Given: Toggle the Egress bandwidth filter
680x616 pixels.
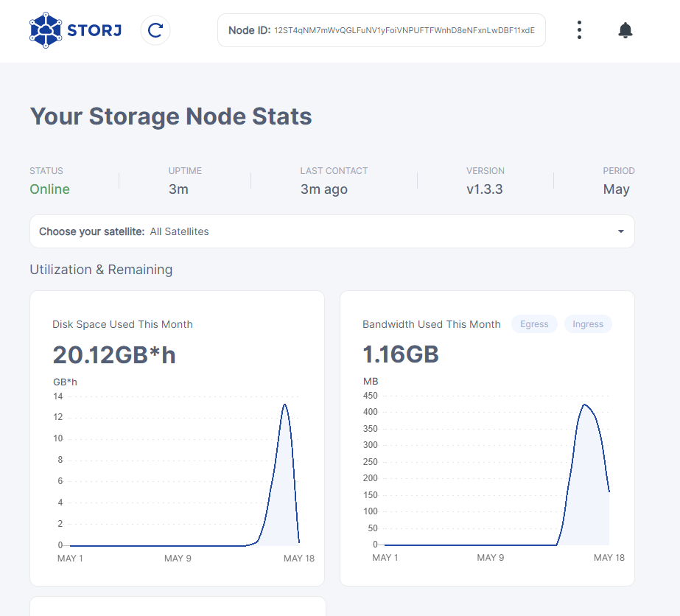Looking at the screenshot, I should point(534,324).
